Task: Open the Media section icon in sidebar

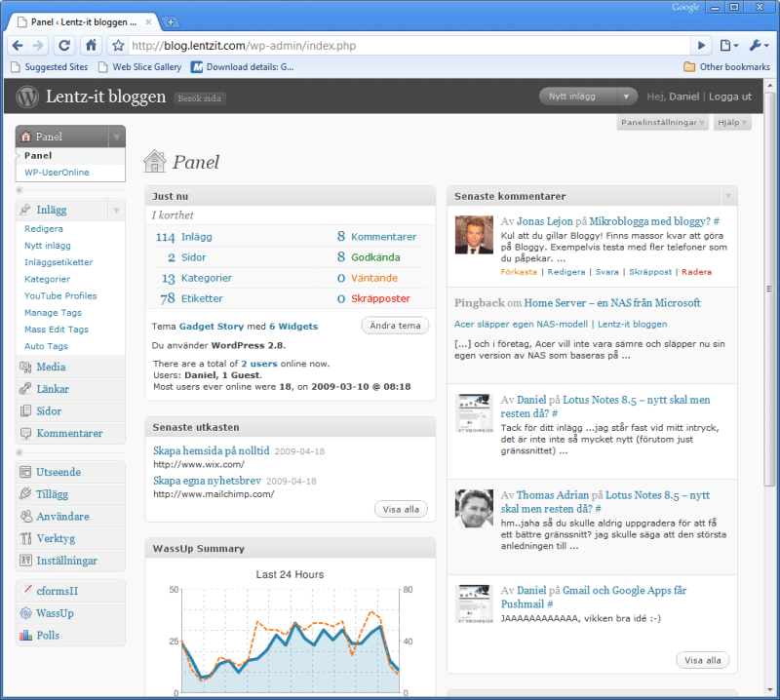Action: click(24, 367)
